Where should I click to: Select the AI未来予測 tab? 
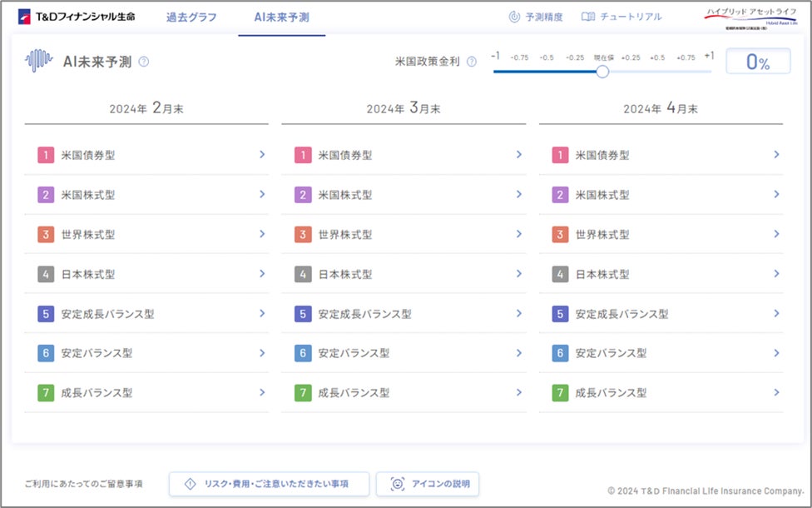pos(281,17)
